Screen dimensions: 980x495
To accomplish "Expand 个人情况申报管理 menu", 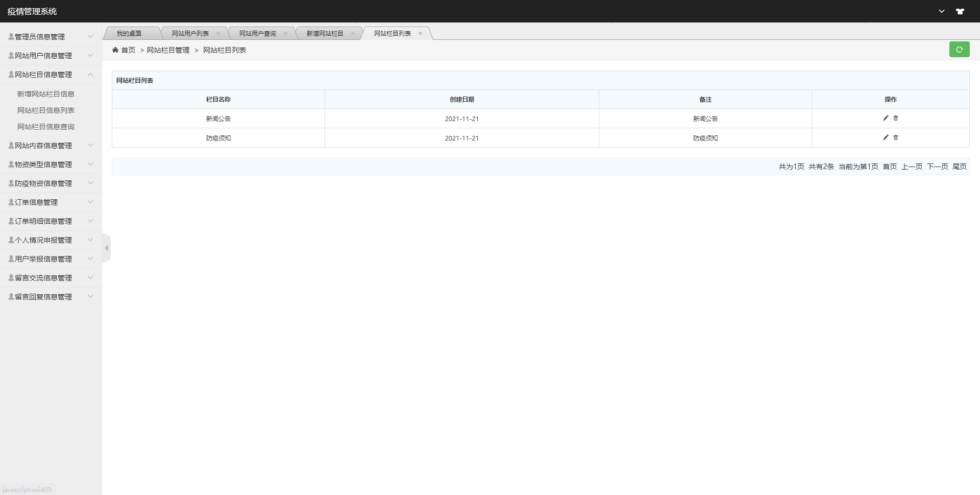I will [x=51, y=240].
